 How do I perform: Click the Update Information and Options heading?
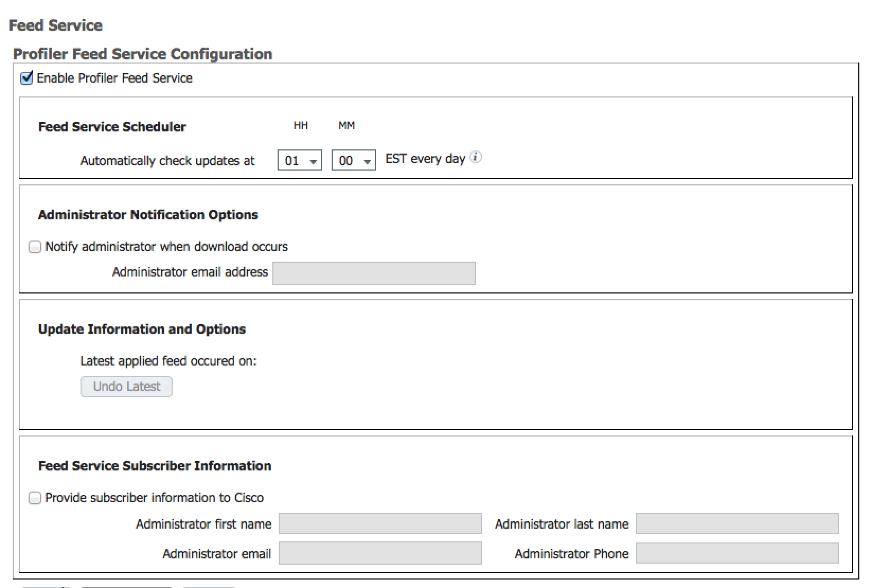click(142, 329)
